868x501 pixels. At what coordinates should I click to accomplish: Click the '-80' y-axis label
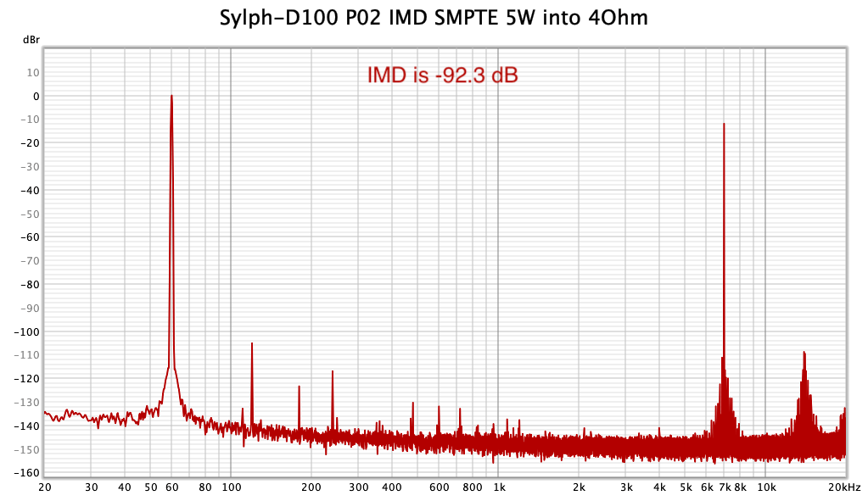(30, 285)
